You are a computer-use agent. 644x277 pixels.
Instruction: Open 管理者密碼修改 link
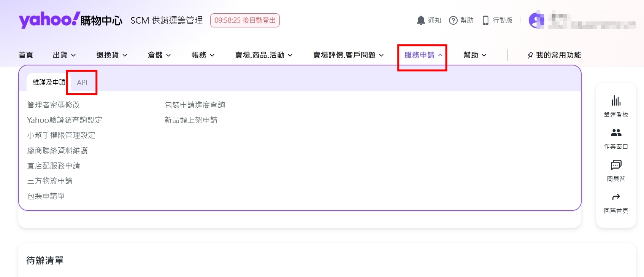pos(54,105)
